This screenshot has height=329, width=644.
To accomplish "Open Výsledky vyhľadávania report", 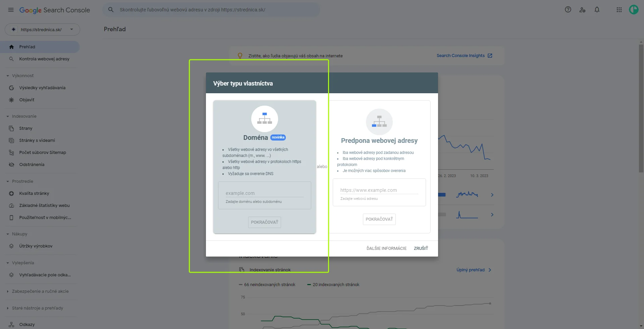I will click(x=40, y=88).
